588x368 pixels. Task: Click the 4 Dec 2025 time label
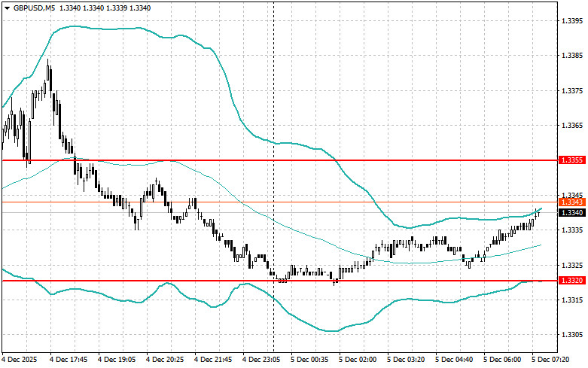(20, 360)
